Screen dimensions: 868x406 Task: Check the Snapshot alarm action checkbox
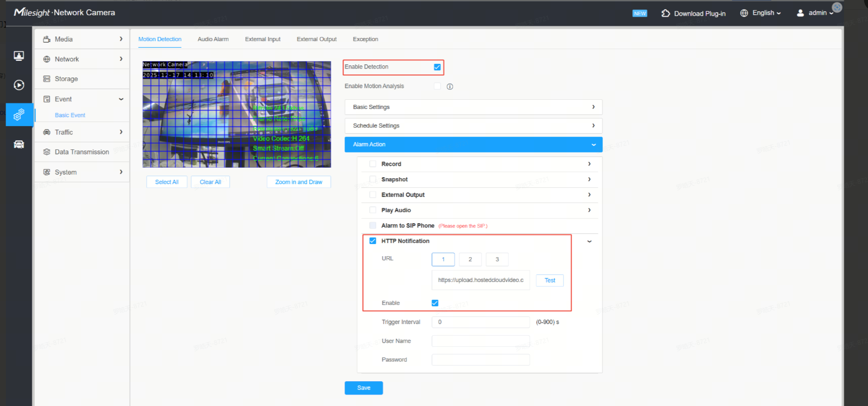coord(373,179)
